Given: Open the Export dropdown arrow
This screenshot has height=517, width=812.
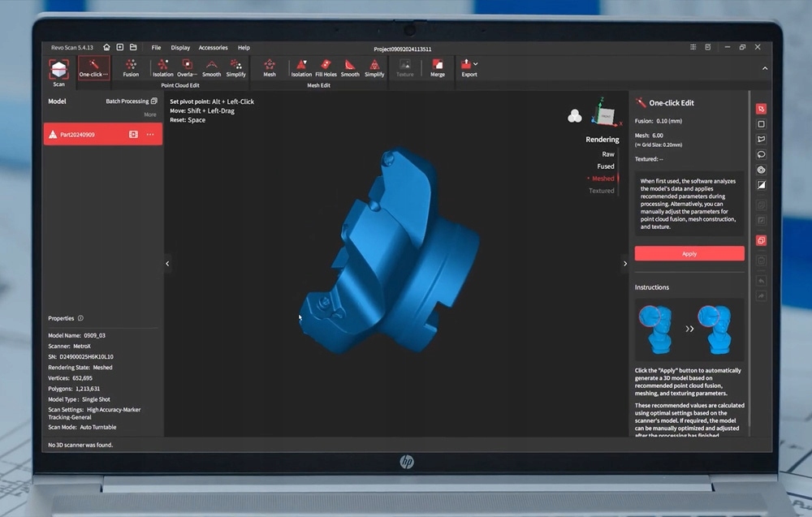Looking at the screenshot, I should point(476,64).
